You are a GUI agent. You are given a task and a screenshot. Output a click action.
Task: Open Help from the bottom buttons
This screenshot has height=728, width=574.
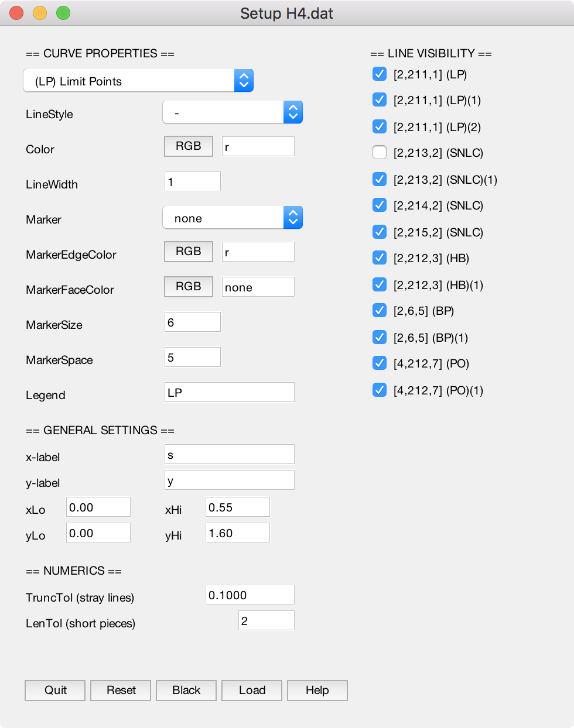click(x=317, y=691)
